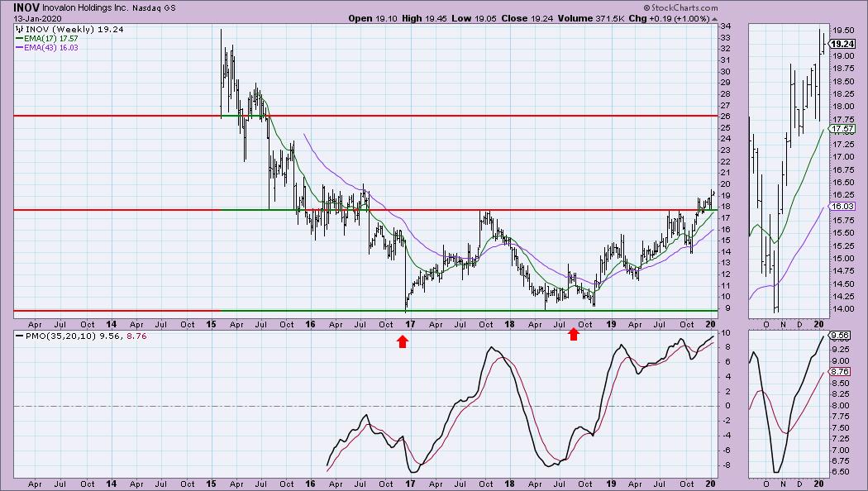Viewport: 868px width, 491px height.
Task: Click the purple line swatch beside EMA(43)
Action: (19, 48)
